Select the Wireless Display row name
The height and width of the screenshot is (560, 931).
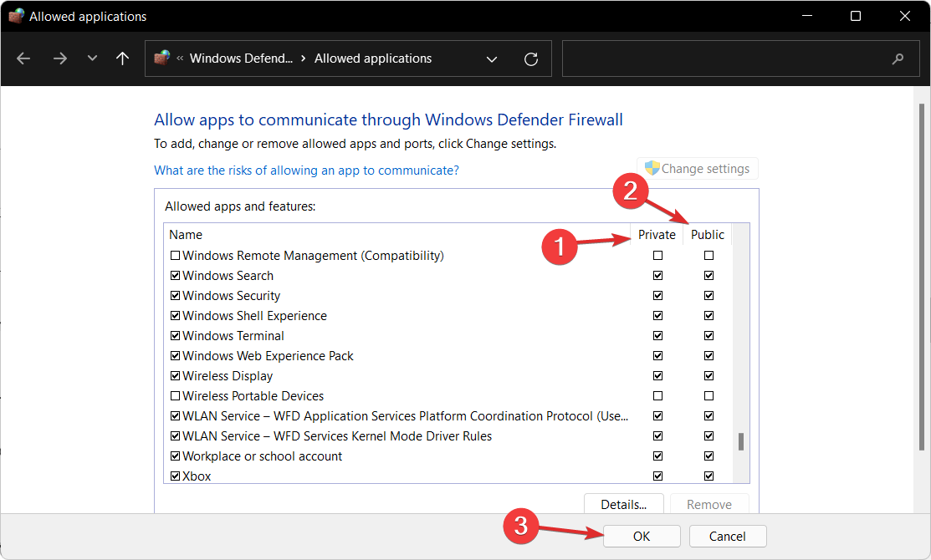(228, 376)
